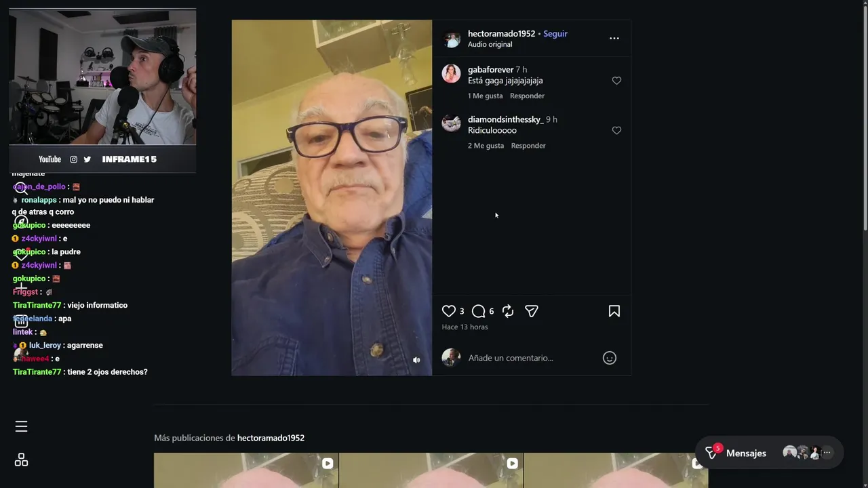Open gabaforever username link
The width and height of the screenshot is (868, 488).
(490, 69)
